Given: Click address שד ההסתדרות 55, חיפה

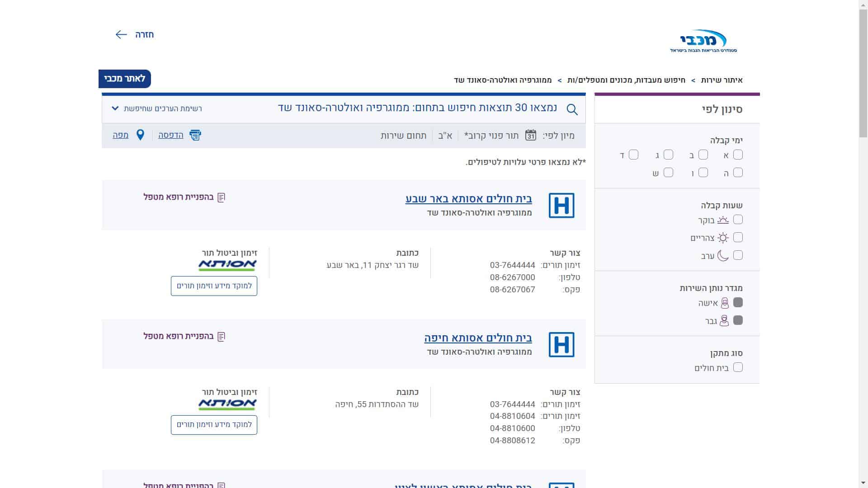Looking at the screenshot, I should click(377, 404).
